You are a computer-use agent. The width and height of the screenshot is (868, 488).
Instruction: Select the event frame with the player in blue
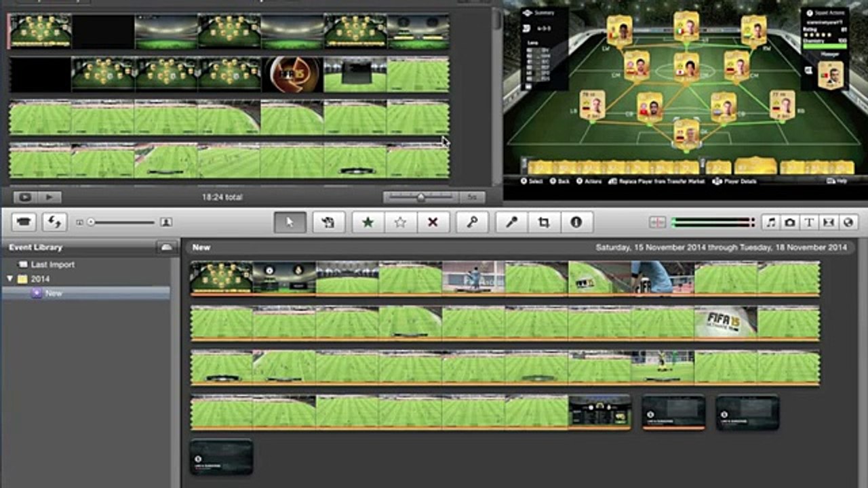[663, 278]
